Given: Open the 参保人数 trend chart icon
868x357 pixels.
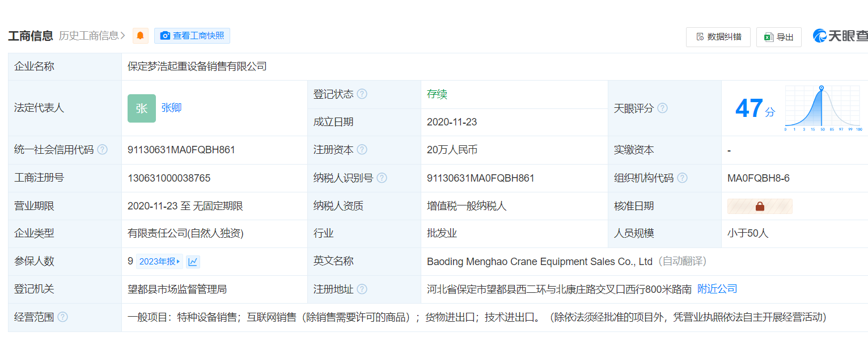Looking at the screenshot, I should coord(193,262).
